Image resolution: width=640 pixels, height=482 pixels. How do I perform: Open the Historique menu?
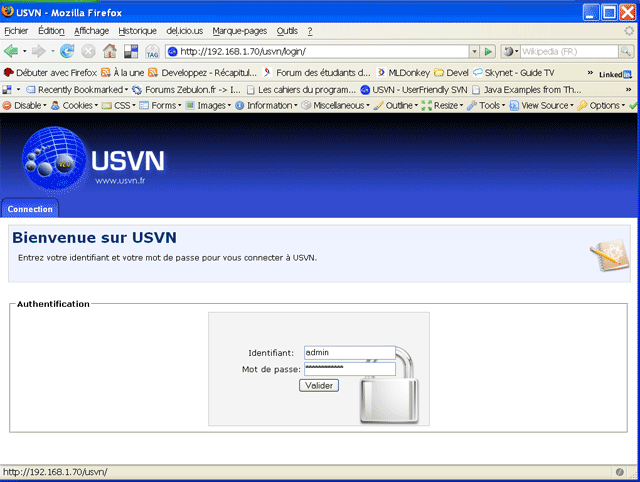[137, 31]
